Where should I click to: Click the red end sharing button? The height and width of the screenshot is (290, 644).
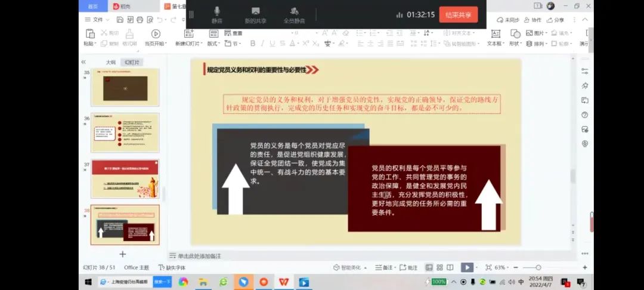(458, 15)
